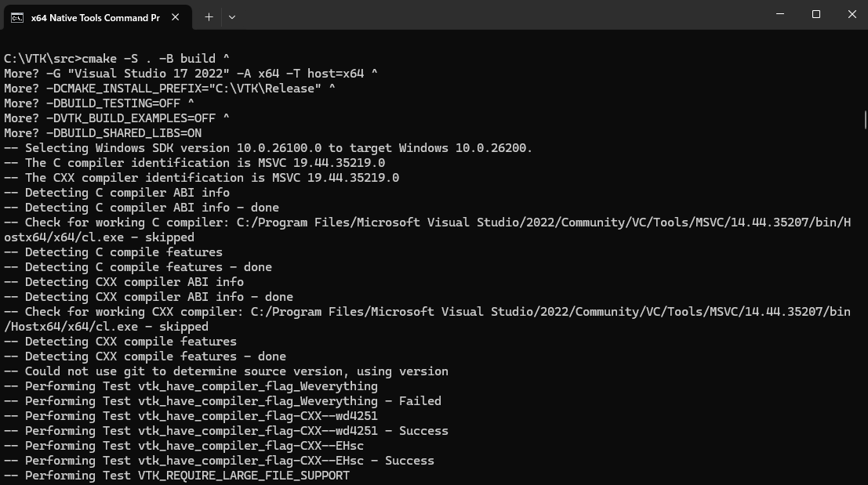Image resolution: width=868 pixels, height=485 pixels.
Task: Click the -DBUILD_SHARED_LIBS=ON text
Action: coord(124,133)
